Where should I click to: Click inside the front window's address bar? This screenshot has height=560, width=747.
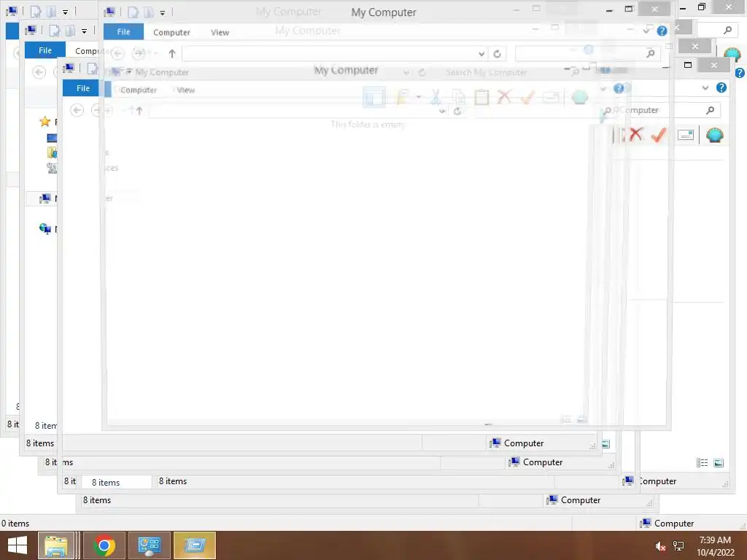[x=329, y=53]
